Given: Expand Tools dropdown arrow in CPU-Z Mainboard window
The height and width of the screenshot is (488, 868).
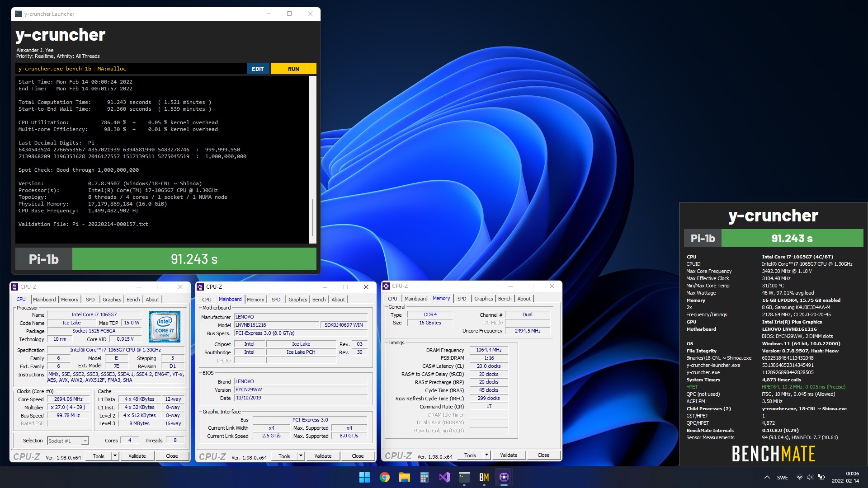Looking at the screenshot, I should click(301, 456).
